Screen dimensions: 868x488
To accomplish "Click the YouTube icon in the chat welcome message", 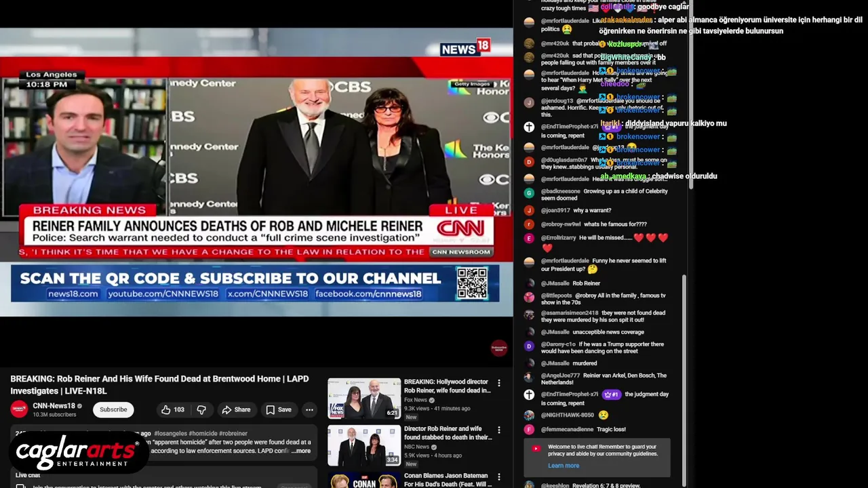I will tap(536, 448).
